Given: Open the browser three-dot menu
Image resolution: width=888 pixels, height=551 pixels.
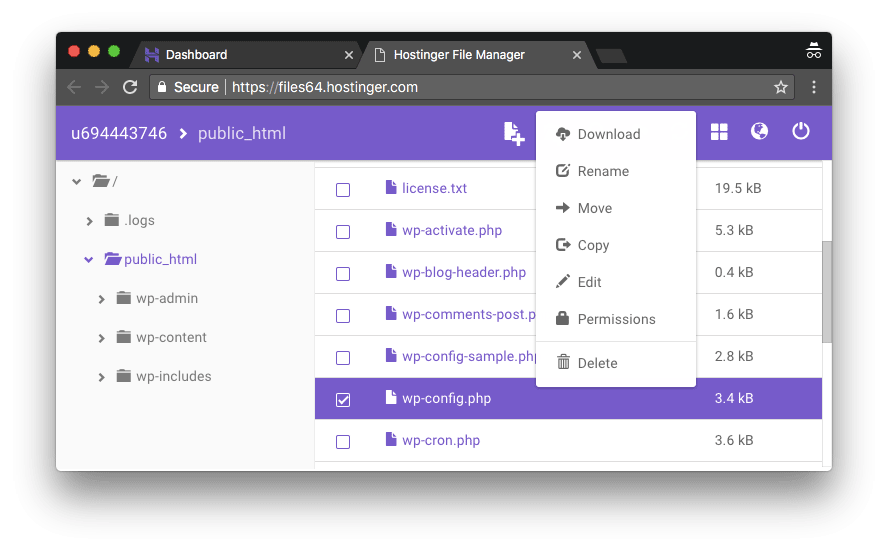Looking at the screenshot, I should tap(814, 87).
